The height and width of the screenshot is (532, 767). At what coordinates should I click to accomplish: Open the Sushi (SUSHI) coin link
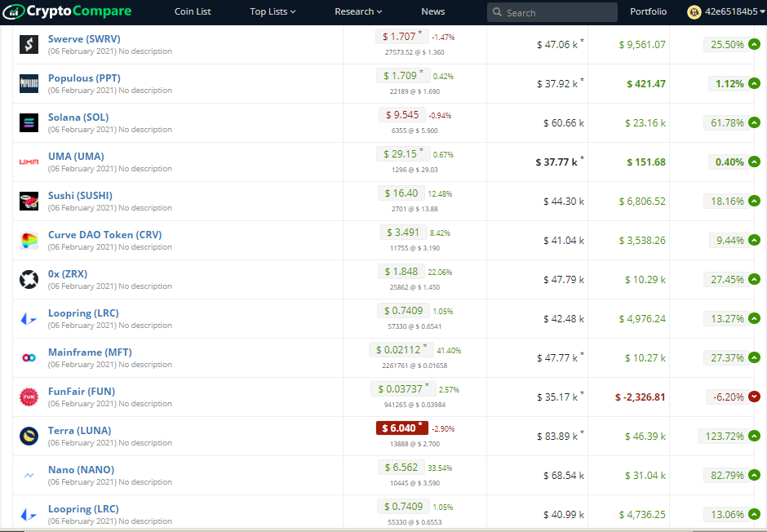[x=80, y=195]
